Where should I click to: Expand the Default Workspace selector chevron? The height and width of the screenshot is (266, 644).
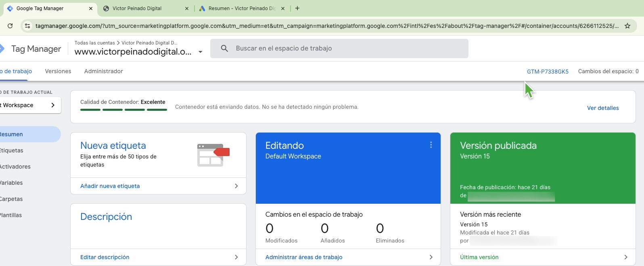coord(53,105)
